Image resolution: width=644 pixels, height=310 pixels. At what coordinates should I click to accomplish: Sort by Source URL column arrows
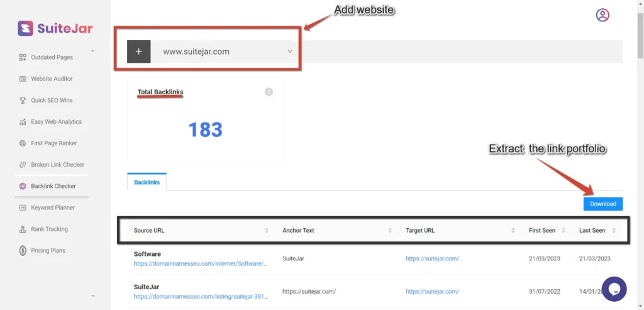[x=267, y=231]
